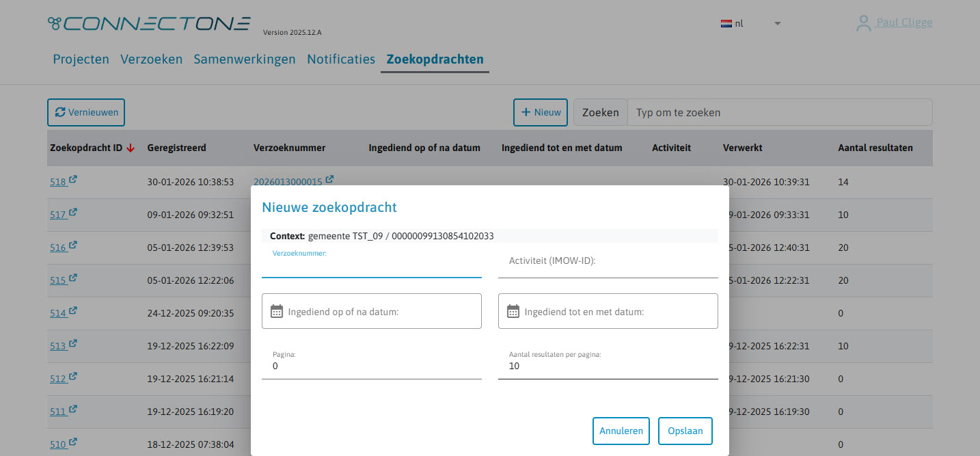Open the calendar picker for 'Ingediend tot en met datum'

513,311
